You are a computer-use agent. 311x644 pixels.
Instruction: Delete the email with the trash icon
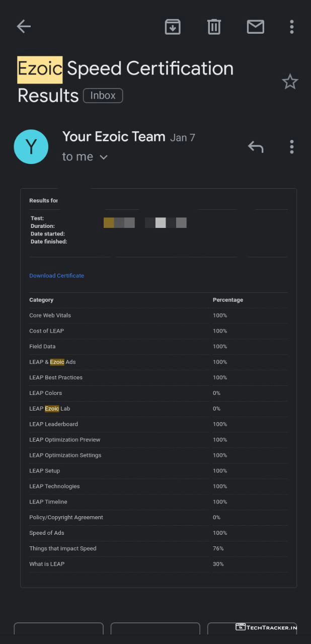(x=214, y=27)
